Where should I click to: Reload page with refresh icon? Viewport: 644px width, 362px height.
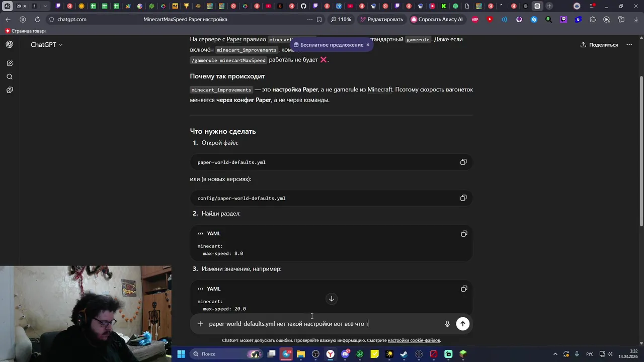click(37, 19)
